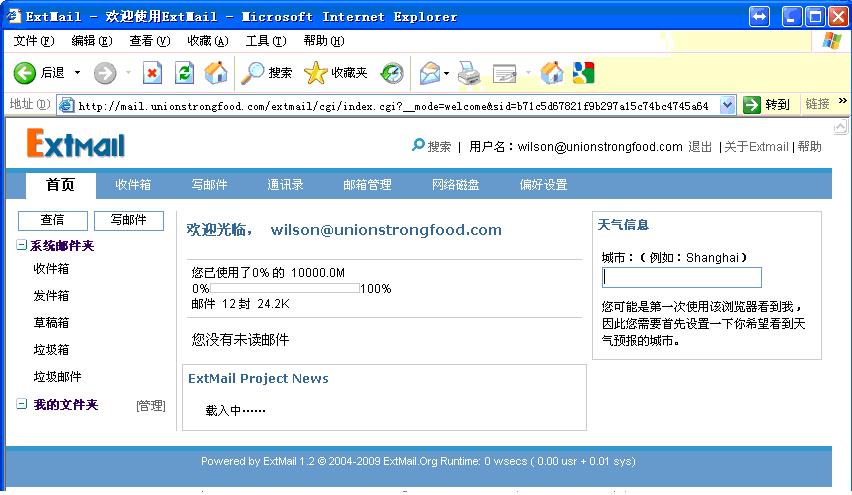
Task: Click the 转到 Go button label
Action: (777, 105)
